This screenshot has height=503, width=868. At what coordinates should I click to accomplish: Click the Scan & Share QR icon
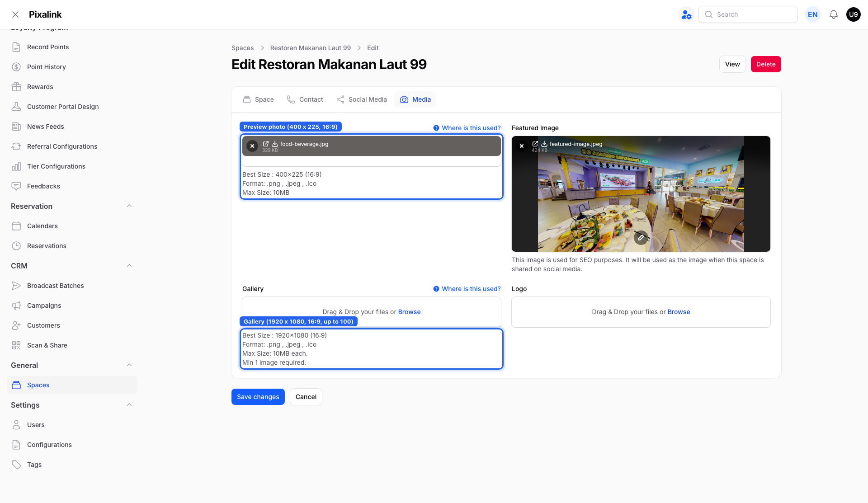tap(16, 345)
